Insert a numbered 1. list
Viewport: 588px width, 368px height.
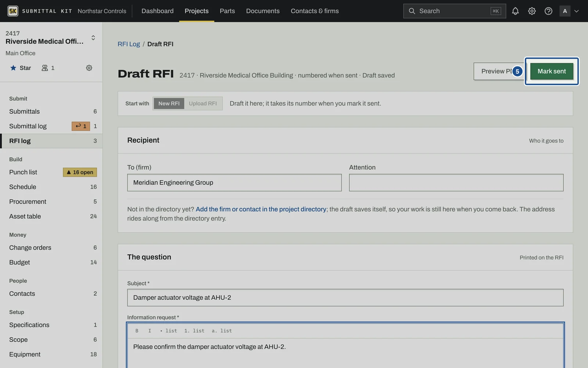tap(194, 331)
